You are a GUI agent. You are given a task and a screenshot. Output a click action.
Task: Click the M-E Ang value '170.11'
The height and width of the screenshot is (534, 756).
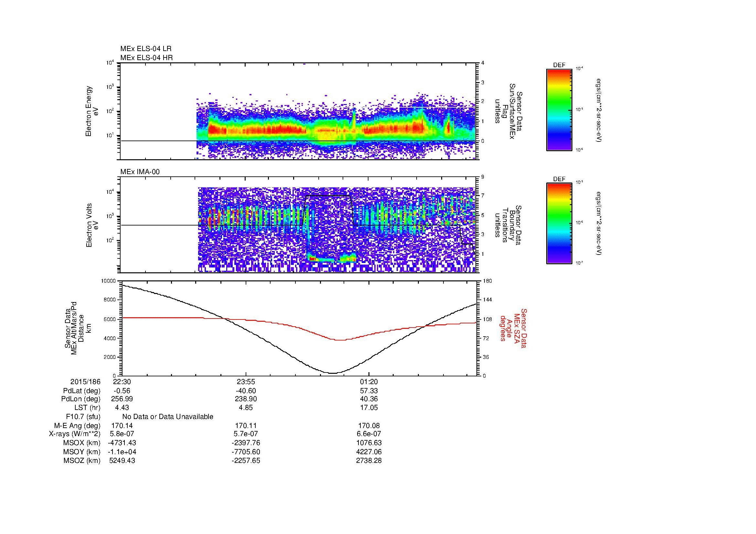point(246,425)
